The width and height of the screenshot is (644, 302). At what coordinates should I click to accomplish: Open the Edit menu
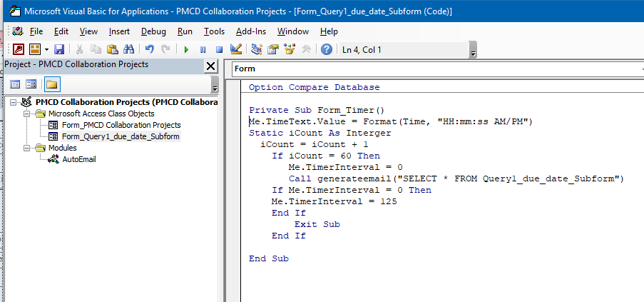click(x=61, y=31)
